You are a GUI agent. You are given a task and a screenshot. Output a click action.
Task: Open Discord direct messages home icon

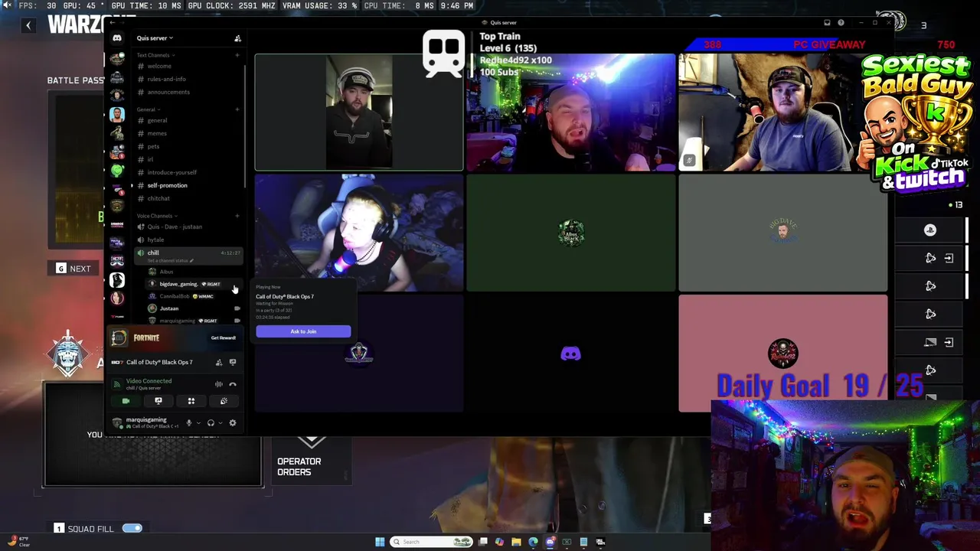click(117, 38)
